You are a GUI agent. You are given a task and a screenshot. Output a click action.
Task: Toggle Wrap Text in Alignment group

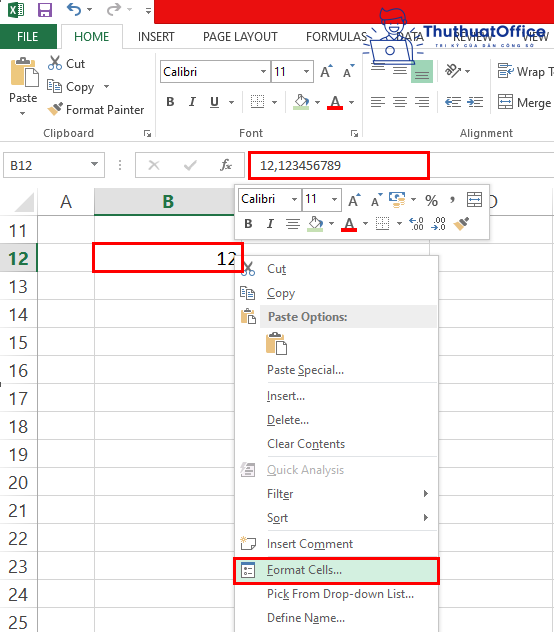tap(525, 72)
